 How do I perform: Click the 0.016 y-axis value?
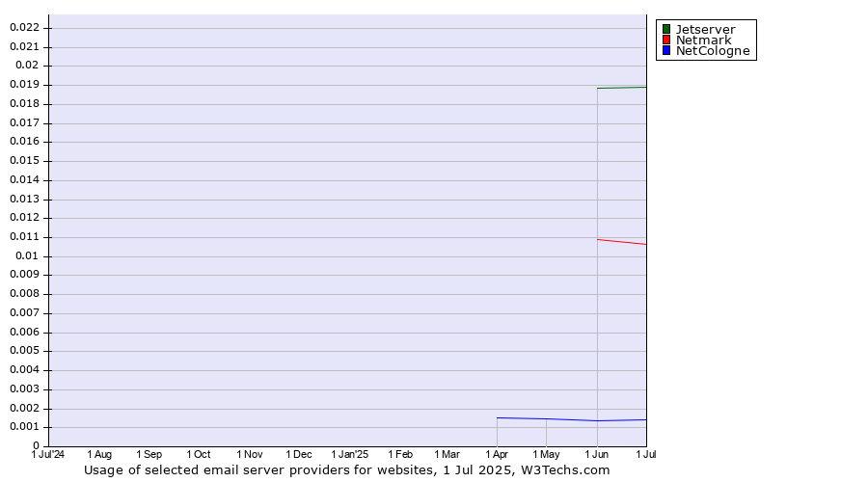point(24,141)
